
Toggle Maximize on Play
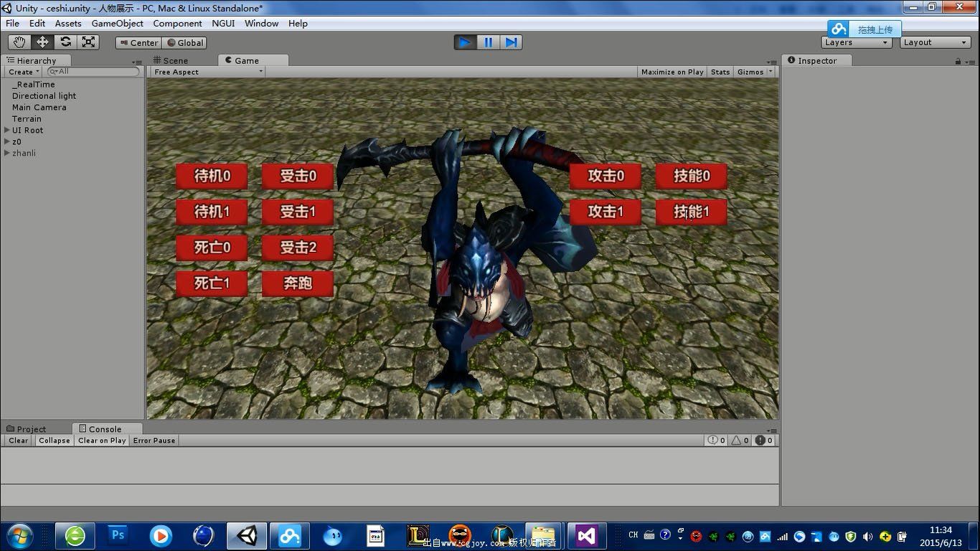(672, 72)
